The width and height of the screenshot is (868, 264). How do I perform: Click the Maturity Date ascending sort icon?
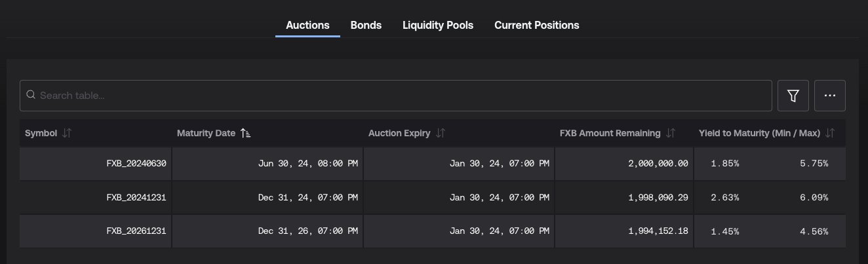245,133
